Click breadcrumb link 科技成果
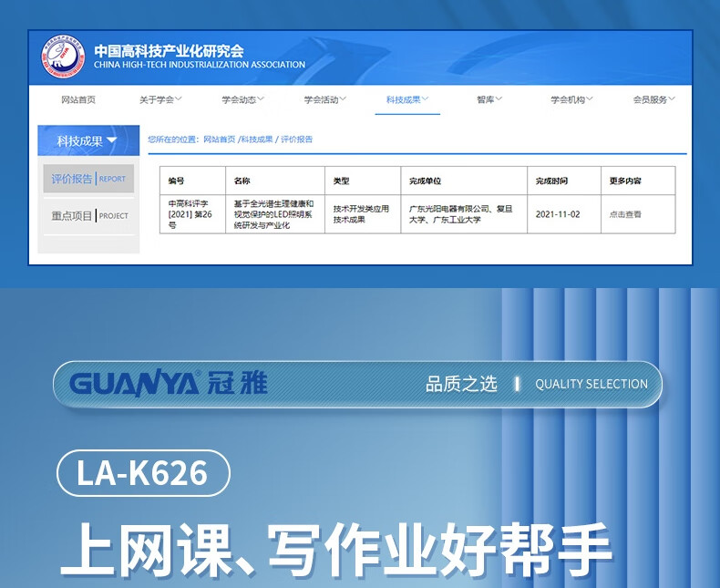Screen dimensions: 720x588 pyautogui.click(x=257, y=139)
